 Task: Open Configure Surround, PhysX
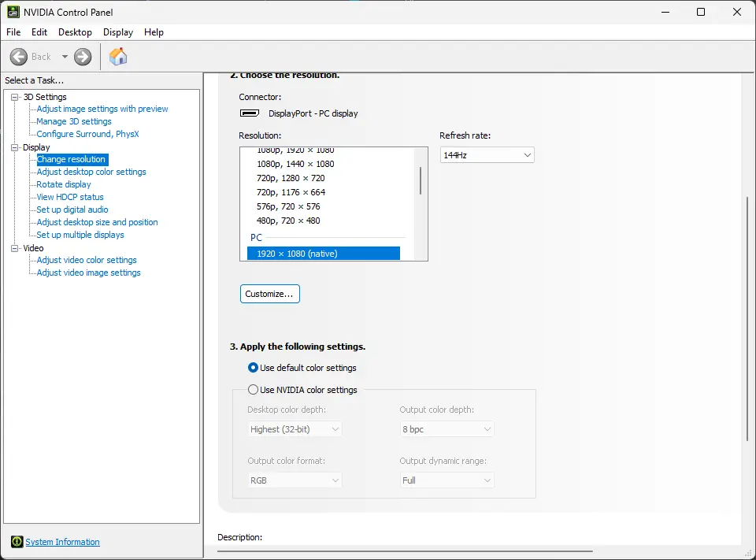[x=87, y=134]
